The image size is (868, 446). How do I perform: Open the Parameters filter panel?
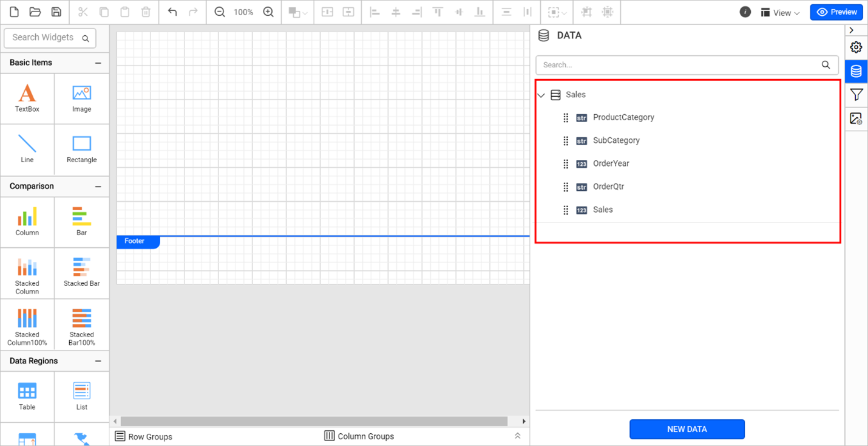pos(856,95)
